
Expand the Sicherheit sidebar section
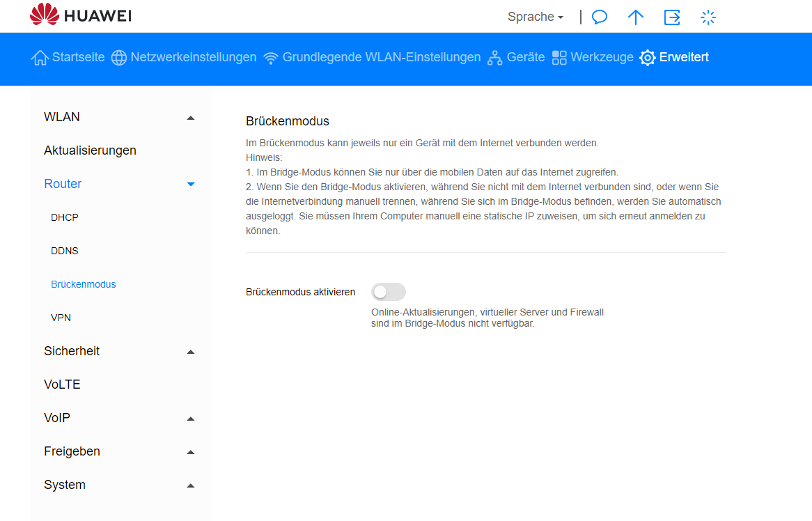(x=190, y=352)
